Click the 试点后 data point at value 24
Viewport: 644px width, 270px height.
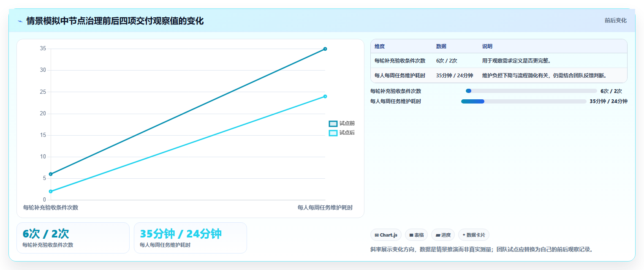[x=325, y=96]
